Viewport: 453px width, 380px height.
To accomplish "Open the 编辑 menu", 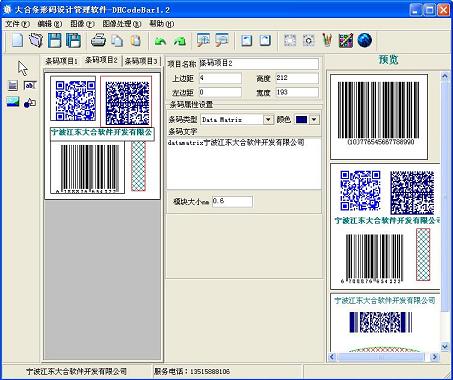I will tap(49, 24).
